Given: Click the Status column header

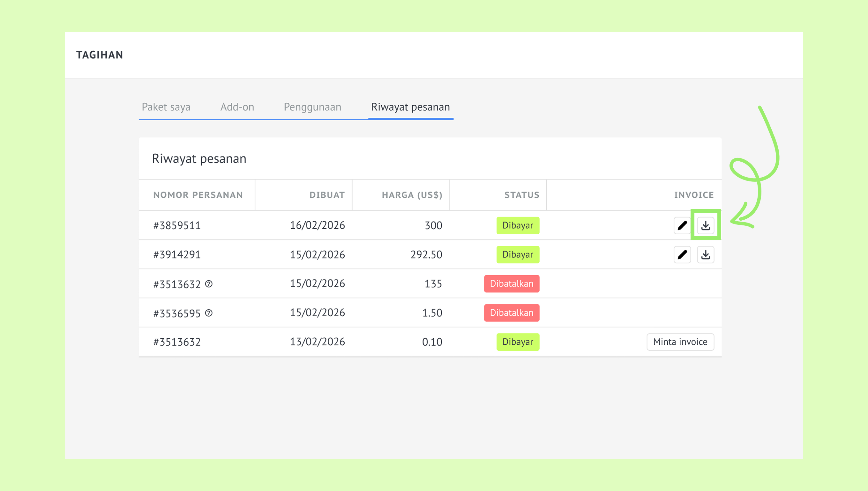Looking at the screenshot, I should coord(522,195).
